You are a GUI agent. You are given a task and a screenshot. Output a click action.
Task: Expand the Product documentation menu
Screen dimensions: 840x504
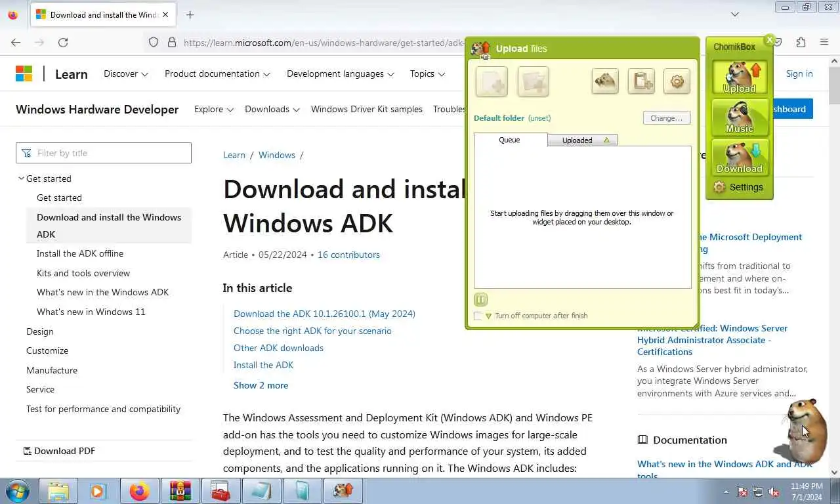coord(217,73)
